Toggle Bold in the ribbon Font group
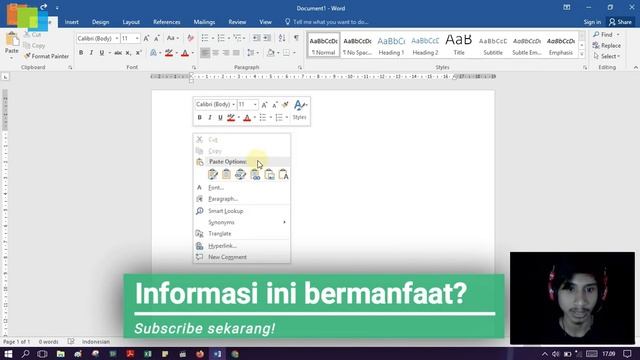The image size is (640, 360). click(x=81, y=53)
